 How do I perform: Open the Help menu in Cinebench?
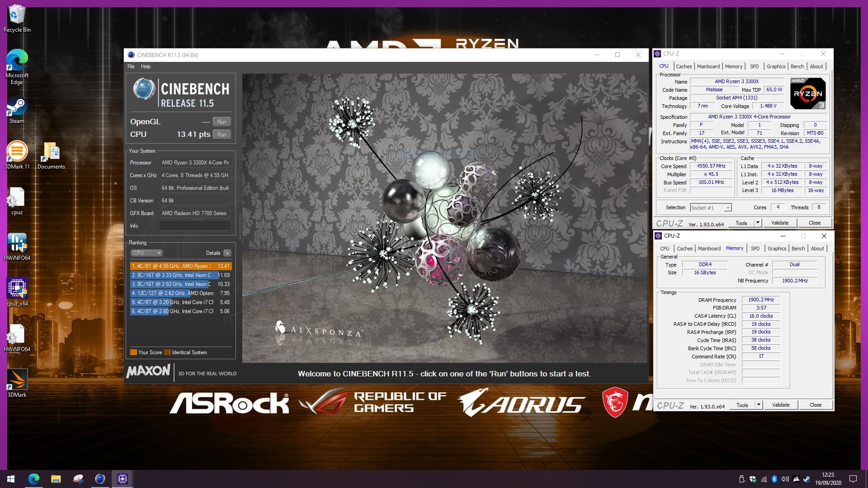146,66
